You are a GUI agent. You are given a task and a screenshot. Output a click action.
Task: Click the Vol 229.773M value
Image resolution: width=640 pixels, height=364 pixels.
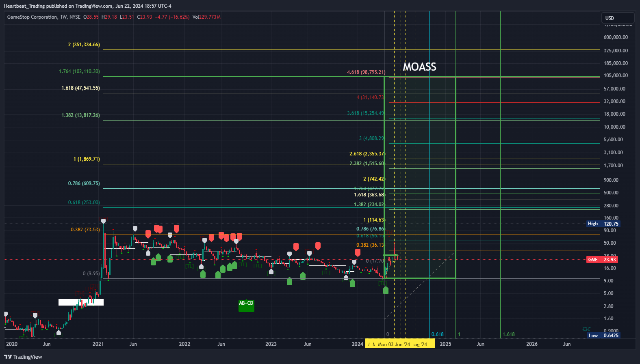click(206, 17)
